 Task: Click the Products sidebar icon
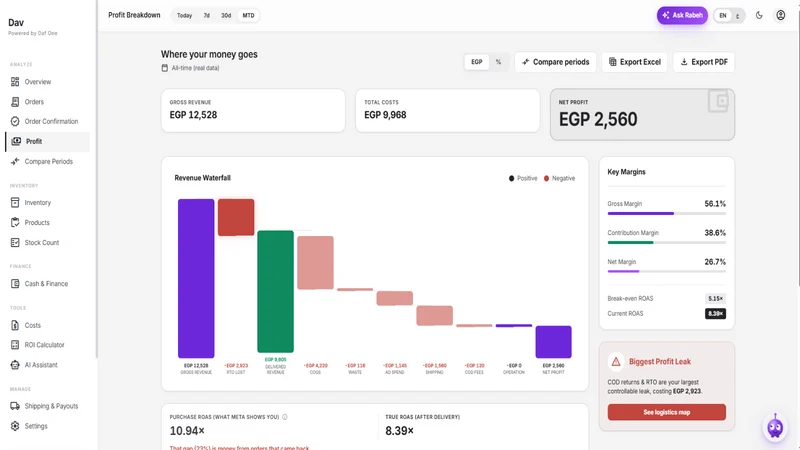[x=15, y=222]
